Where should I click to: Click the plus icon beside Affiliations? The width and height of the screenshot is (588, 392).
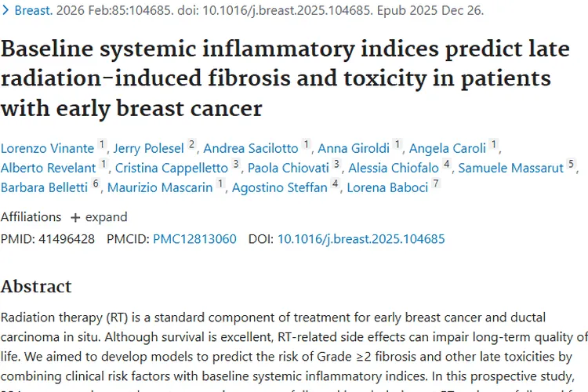click(x=75, y=217)
